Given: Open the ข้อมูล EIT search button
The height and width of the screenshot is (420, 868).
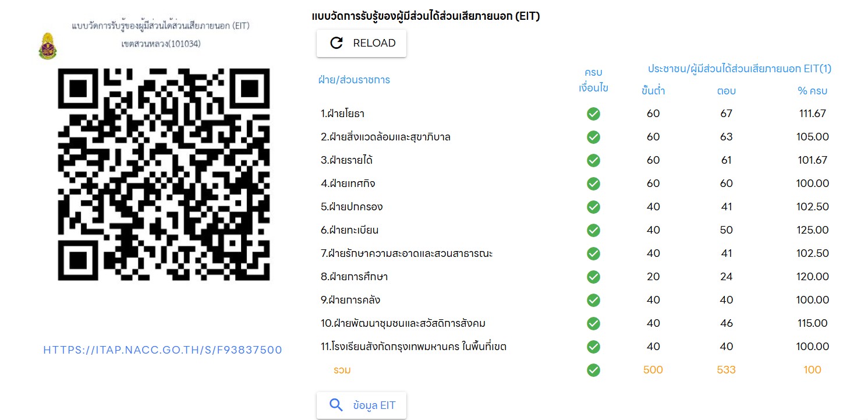Looking at the screenshot, I should (362, 405).
